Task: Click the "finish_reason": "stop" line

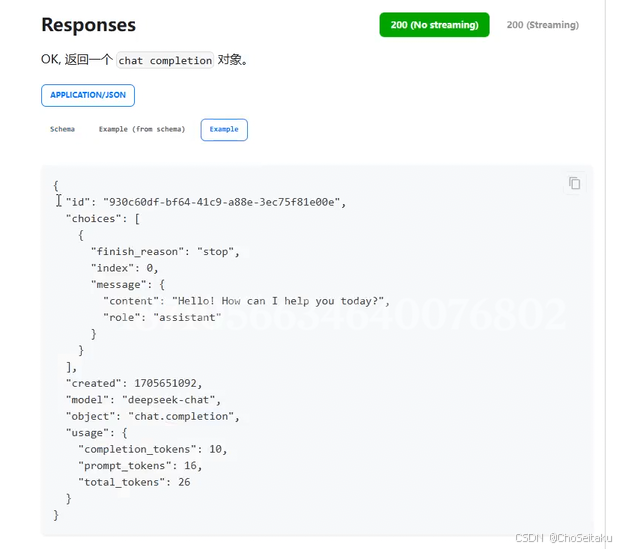Action: pos(165,252)
